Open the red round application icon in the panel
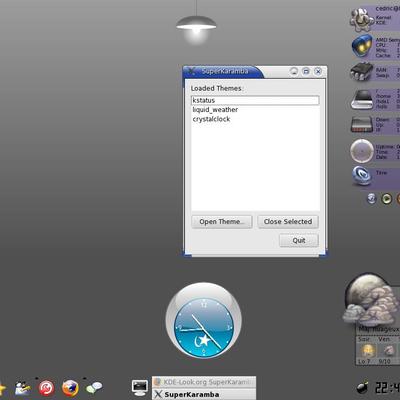This screenshot has height=400, width=400. click(x=46, y=388)
